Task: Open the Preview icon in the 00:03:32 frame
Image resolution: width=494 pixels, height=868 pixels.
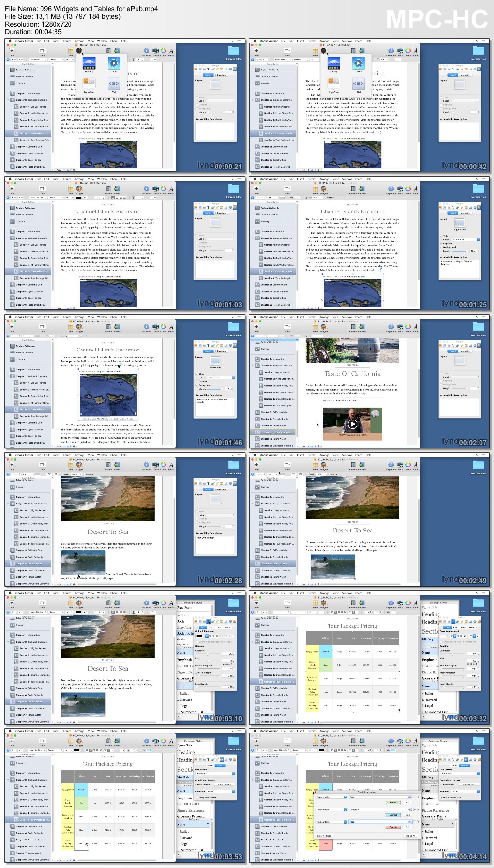Action: coord(353,603)
